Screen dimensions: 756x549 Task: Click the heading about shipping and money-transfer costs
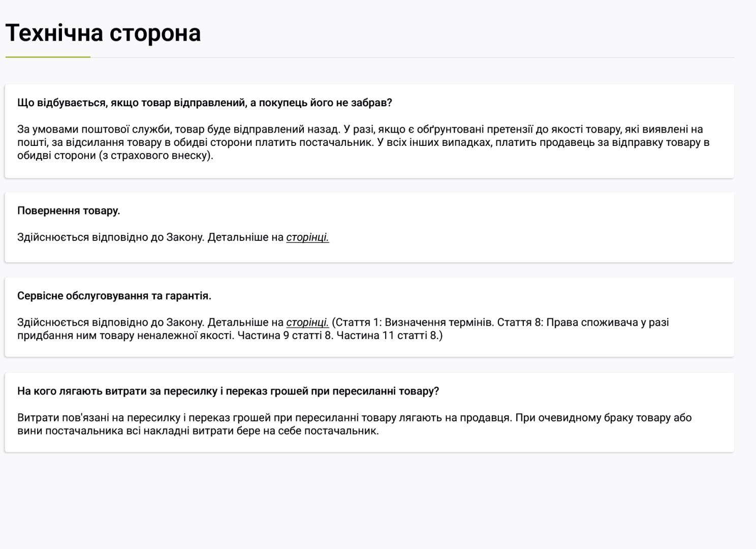(x=228, y=391)
